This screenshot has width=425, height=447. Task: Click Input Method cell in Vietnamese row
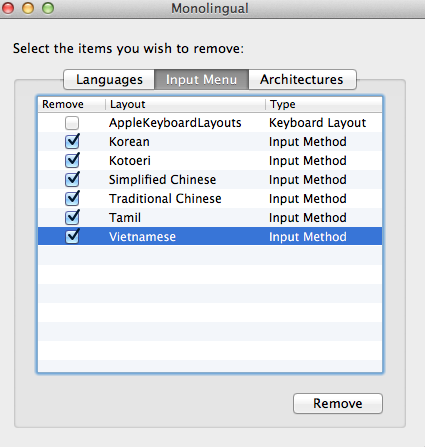coord(308,237)
